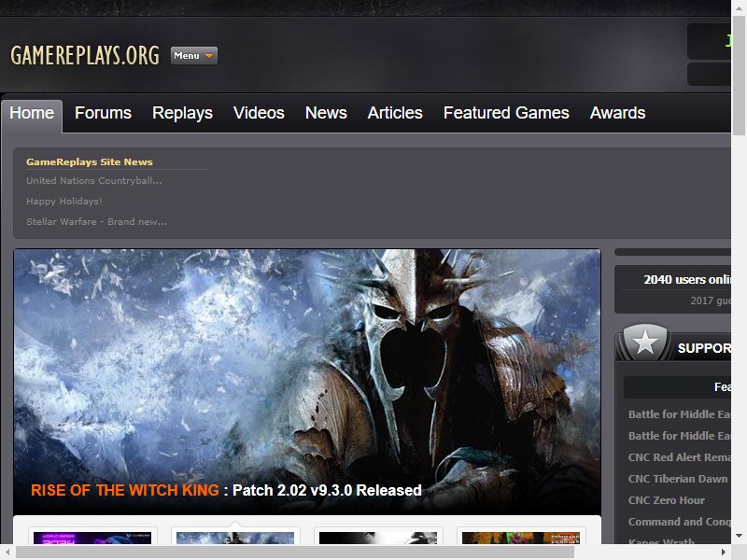View the Articles tab
747x560 pixels.
[395, 113]
